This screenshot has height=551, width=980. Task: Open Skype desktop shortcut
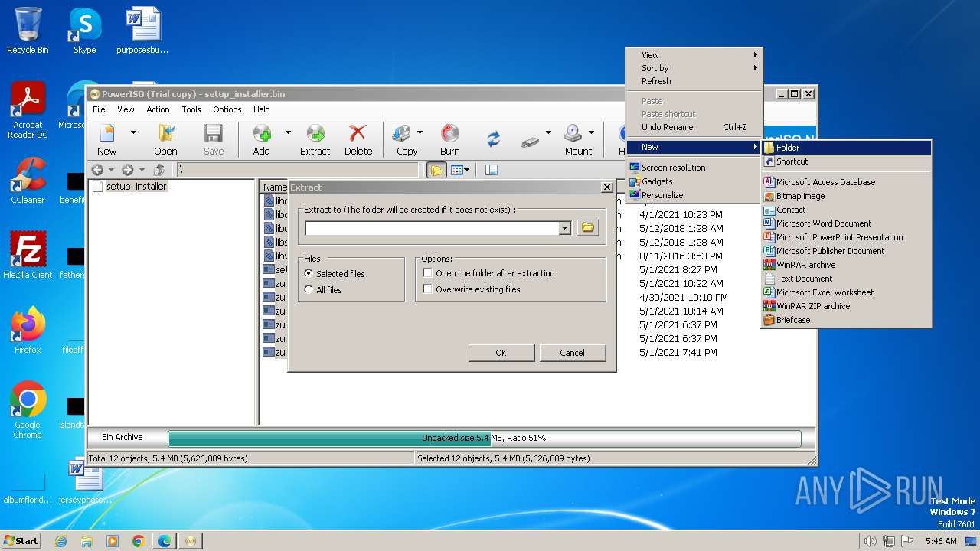point(84,31)
